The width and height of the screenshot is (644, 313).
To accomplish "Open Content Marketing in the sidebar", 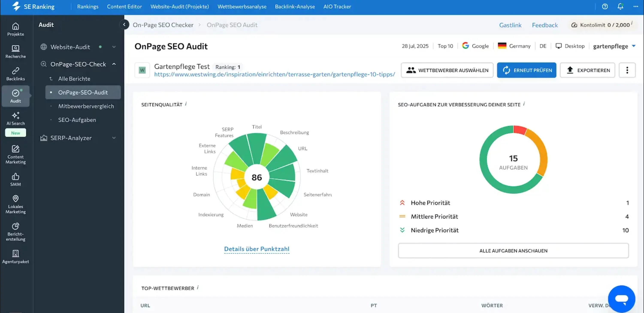I will click(x=15, y=155).
